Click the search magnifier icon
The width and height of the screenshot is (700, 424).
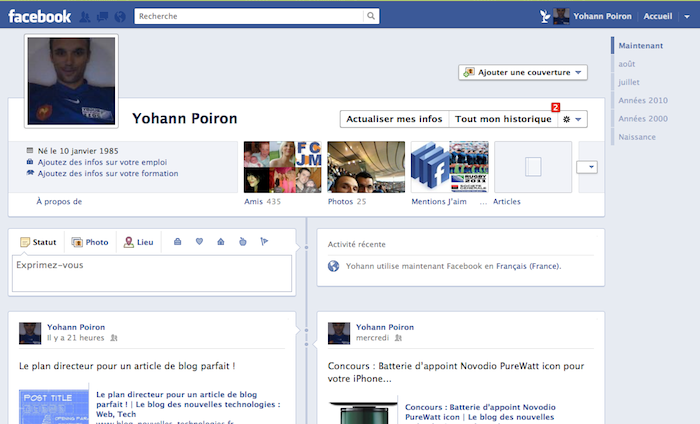371,16
